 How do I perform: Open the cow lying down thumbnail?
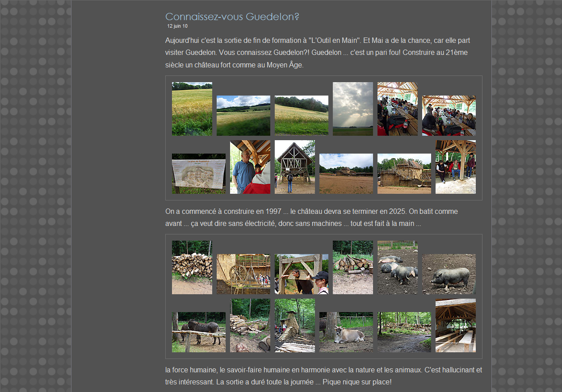pyautogui.click(x=346, y=332)
